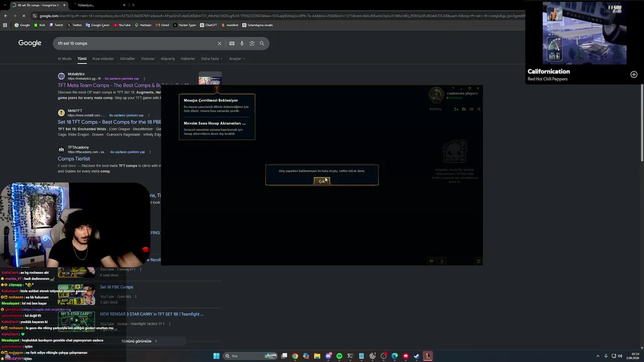Switch to Kısa videolar tab
This screenshot has width=644, height=362.
click(x=103, y=58)
